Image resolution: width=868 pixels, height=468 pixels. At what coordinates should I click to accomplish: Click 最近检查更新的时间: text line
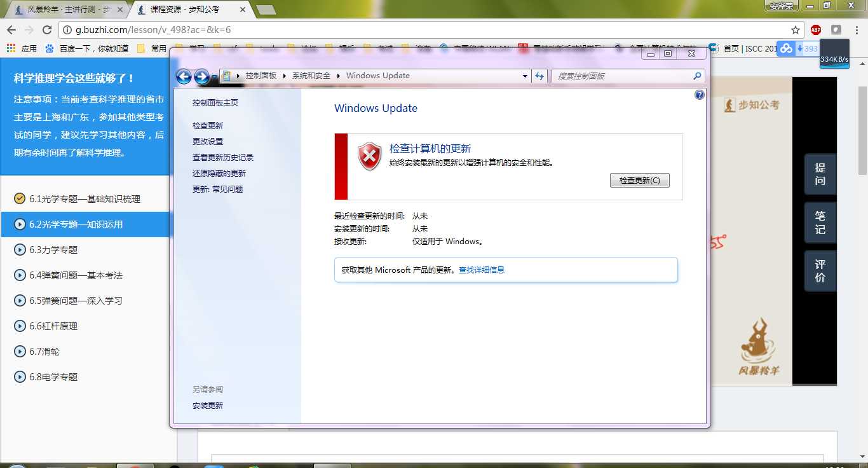point(381,216)
